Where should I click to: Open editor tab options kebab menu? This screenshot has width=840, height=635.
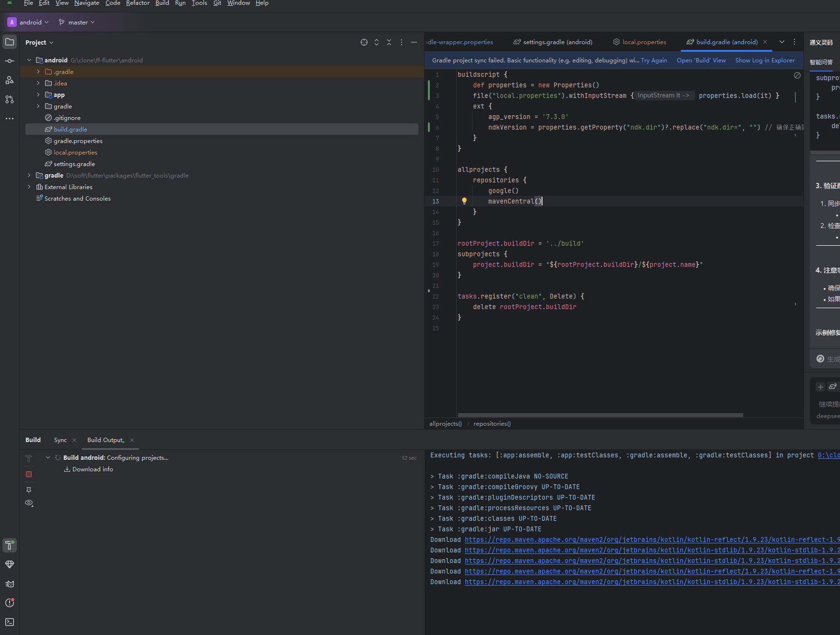pos(794,42)
